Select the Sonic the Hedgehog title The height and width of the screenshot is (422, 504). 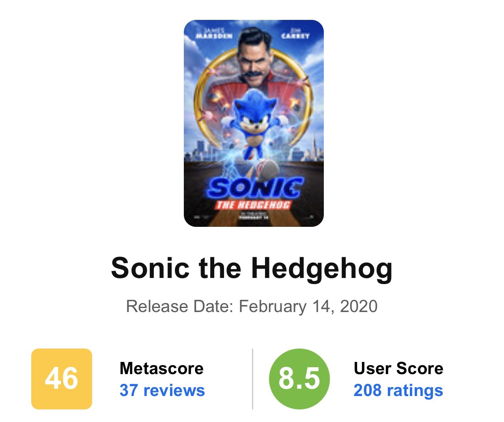click(x=252, y=268)
